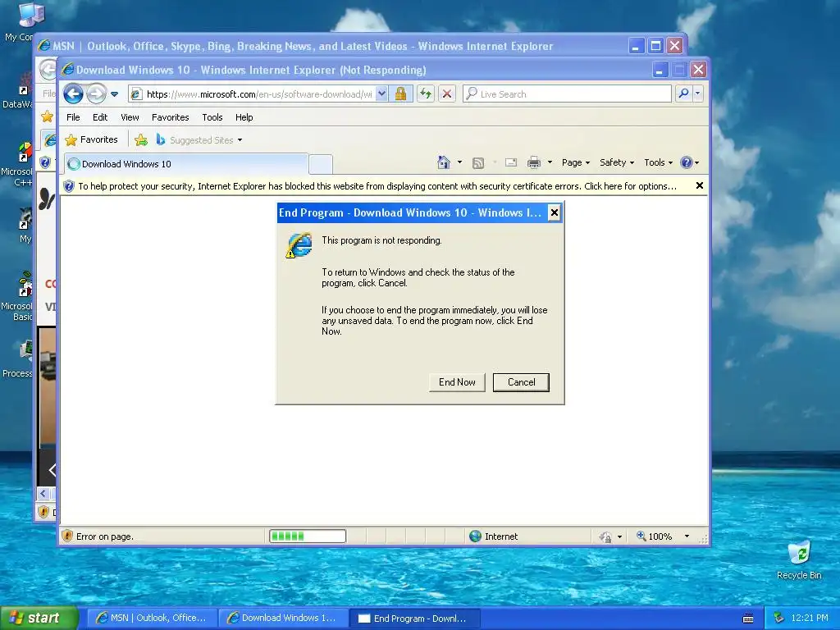Click the Start button
840x630 pixels.
pos(39,619)
